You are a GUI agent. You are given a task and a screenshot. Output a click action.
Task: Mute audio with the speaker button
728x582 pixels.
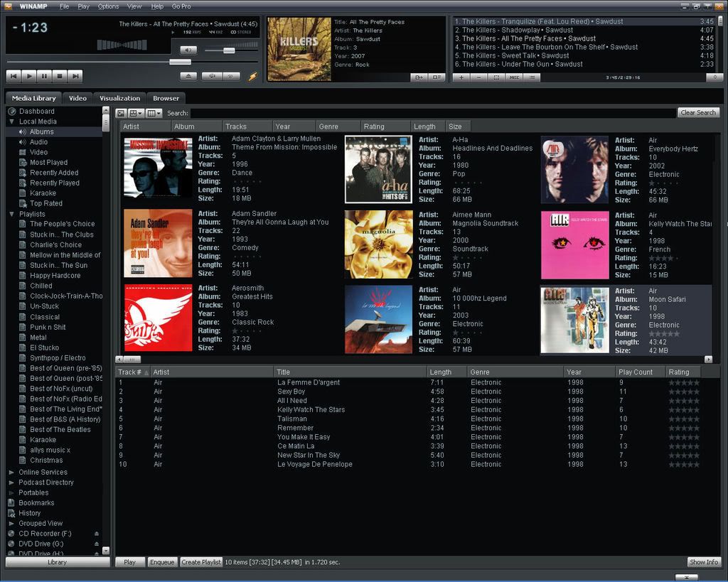(x=188, y=50)
